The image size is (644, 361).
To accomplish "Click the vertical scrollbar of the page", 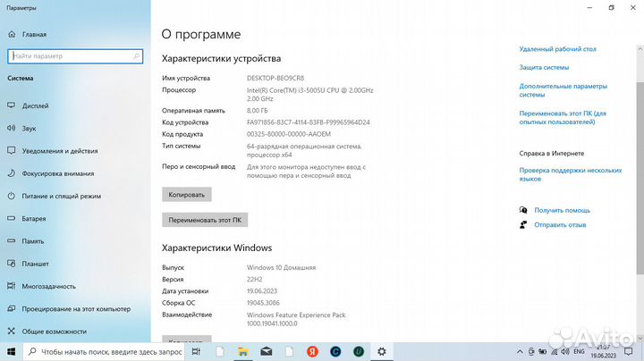I will click(x=640, y=177).
